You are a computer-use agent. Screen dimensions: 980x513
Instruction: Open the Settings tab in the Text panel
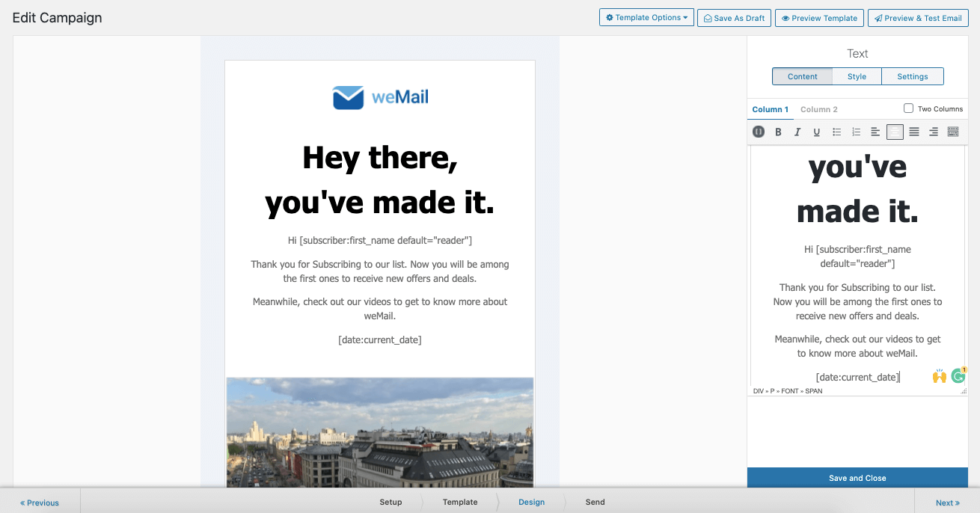pyautogui.click(x=913, y=76)
